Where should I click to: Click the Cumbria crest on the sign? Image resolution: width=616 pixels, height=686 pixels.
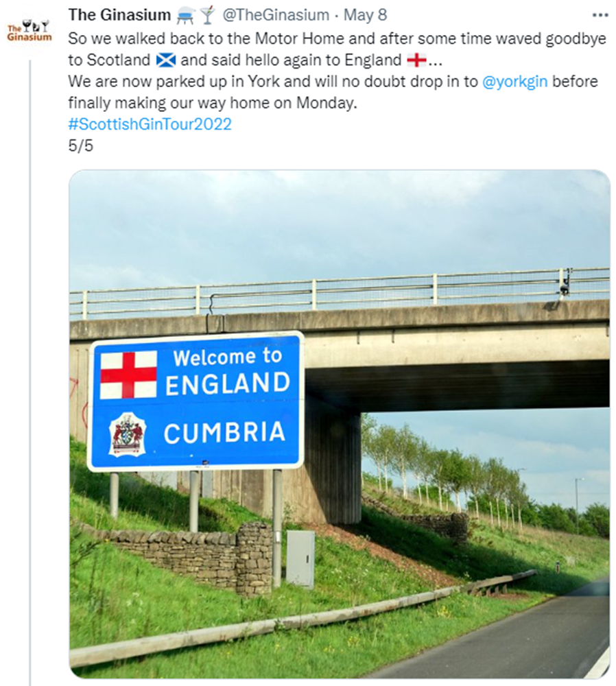pos(127,434)
